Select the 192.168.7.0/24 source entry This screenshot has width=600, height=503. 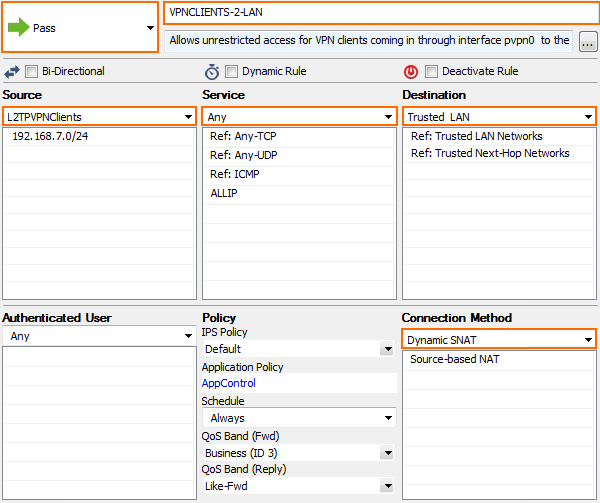click(x=99, y=137)
